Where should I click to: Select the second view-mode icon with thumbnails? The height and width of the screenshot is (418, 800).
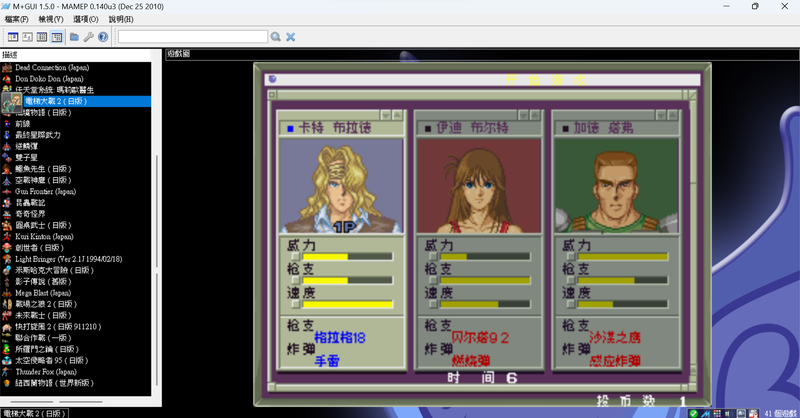28,37
